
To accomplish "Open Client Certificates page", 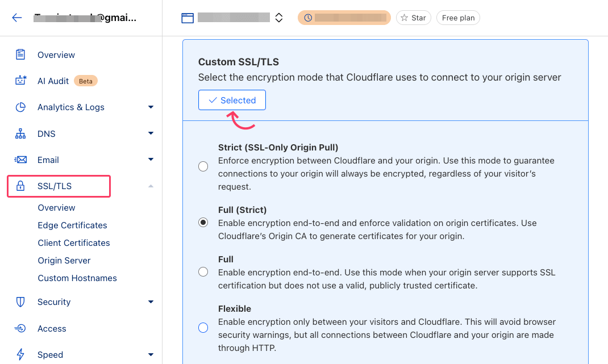I will (x=74, y=243).
